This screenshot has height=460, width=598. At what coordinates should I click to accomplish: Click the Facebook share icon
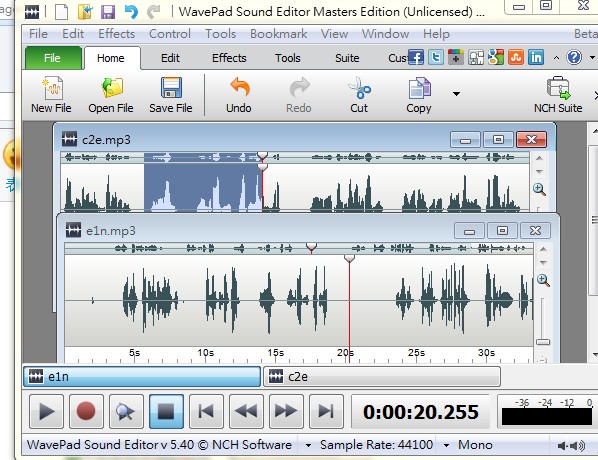pyautogui.click(x=416, y=57)
